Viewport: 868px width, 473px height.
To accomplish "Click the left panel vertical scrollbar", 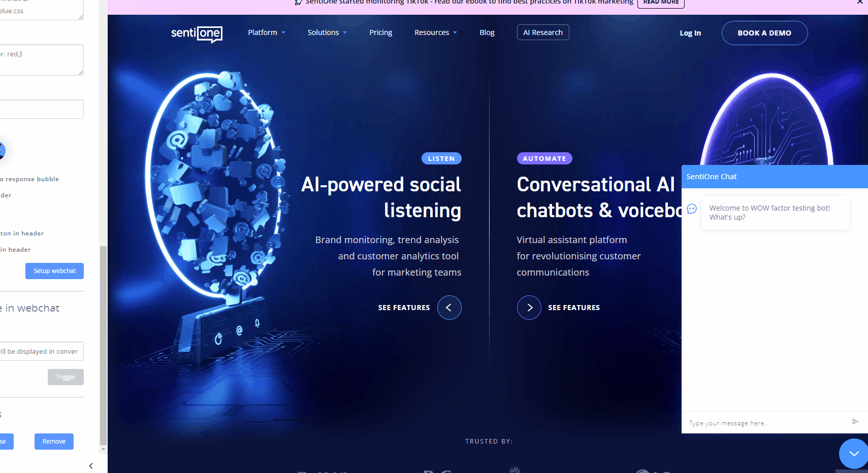I will coord(103,345).
